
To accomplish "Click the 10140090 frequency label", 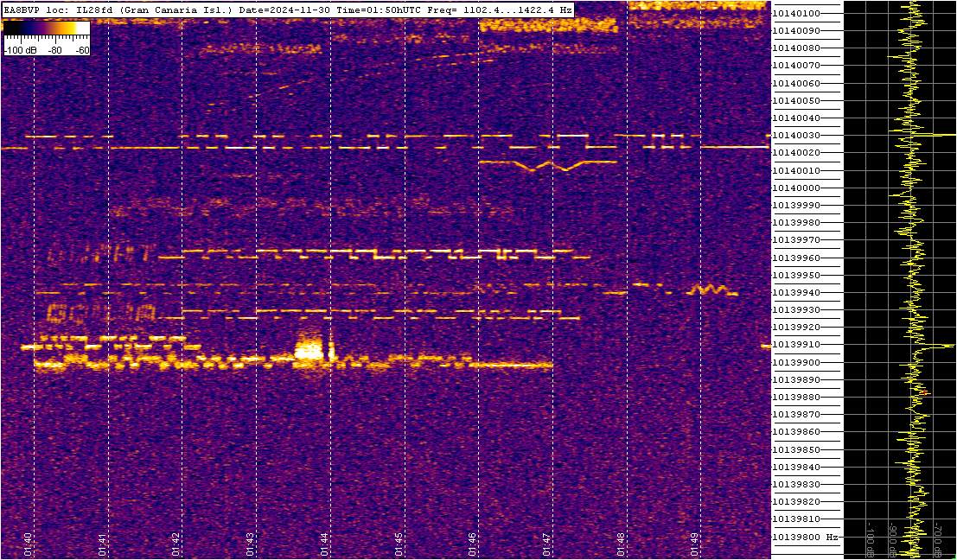I will 796,30.
